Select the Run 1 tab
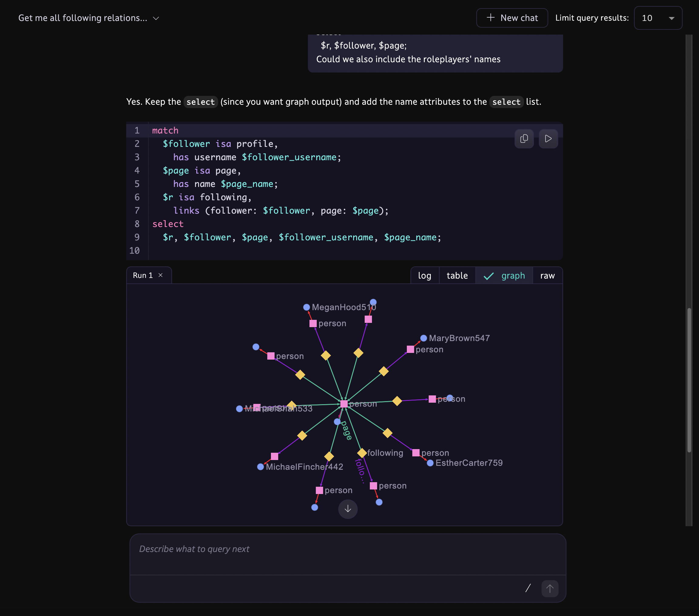The height and width of the screenshot is (616, 699). coord(143,275)
